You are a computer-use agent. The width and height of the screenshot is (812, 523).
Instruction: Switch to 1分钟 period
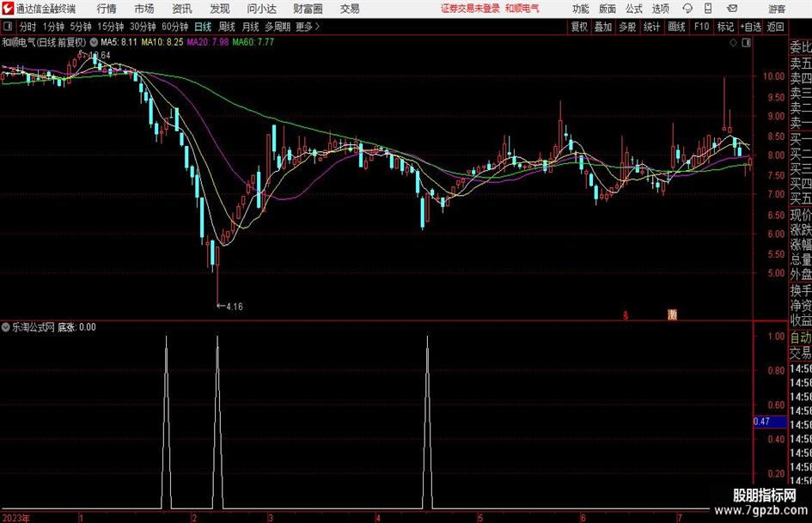pos(53,27)
